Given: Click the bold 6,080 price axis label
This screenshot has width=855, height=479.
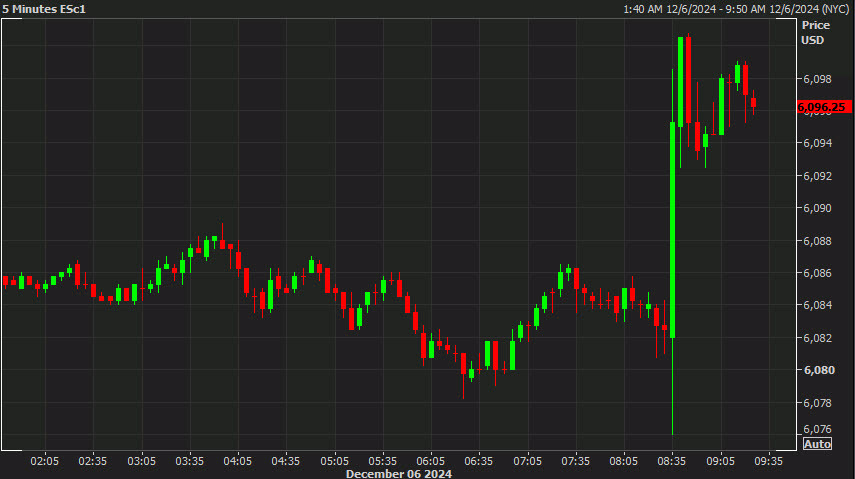Looking at the screenshot, I should point(819,370).
